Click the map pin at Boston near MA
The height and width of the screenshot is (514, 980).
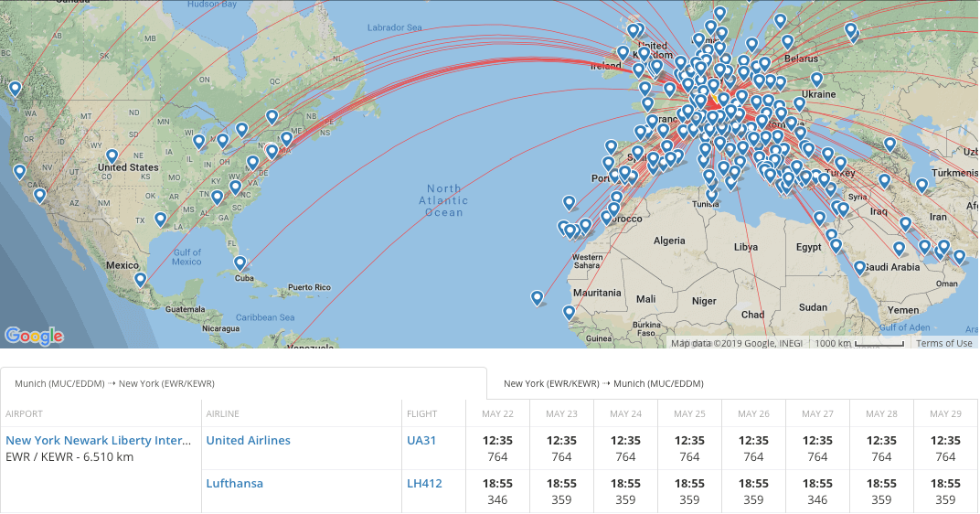pos(286,138)
